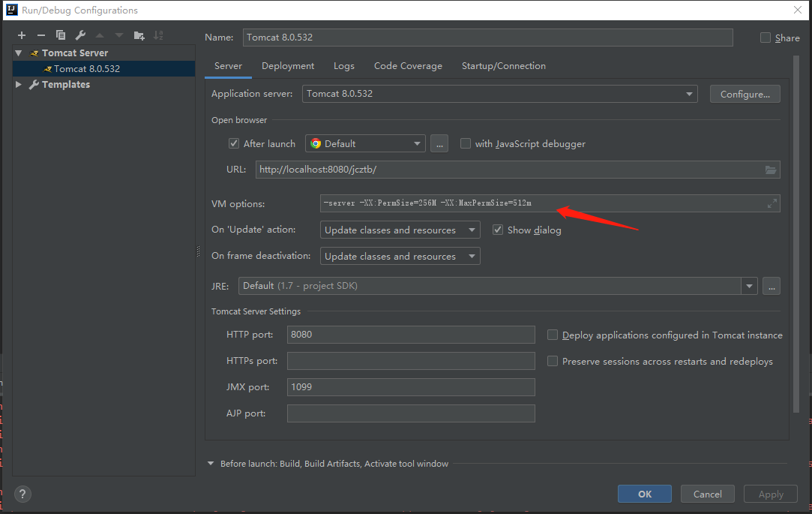
Task: Switch to Deployment tab
Action: point(288,66)
